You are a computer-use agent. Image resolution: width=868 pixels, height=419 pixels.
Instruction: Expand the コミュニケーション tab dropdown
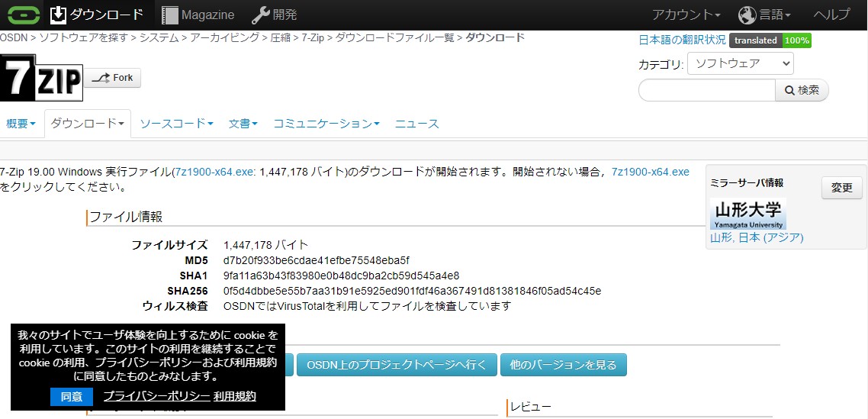pyautogui.click(x=326, y=124)
